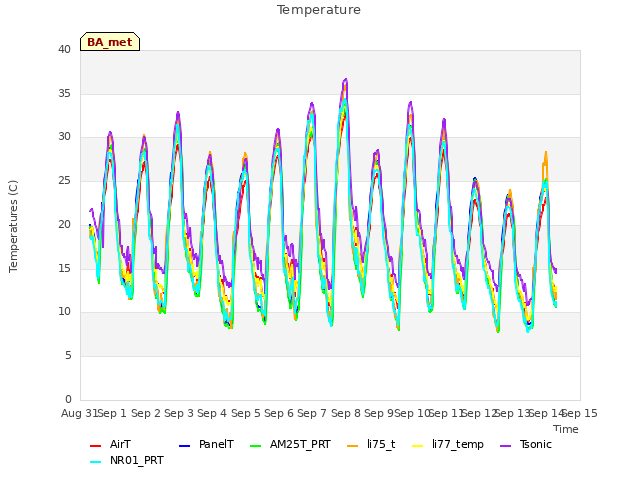Click the Sep 6 x-axis tick label

tap(279, 413)
